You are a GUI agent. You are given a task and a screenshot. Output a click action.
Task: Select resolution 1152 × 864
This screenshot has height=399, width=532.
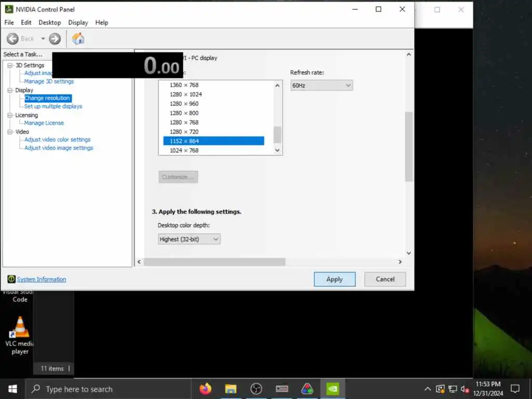click(214, 141)
